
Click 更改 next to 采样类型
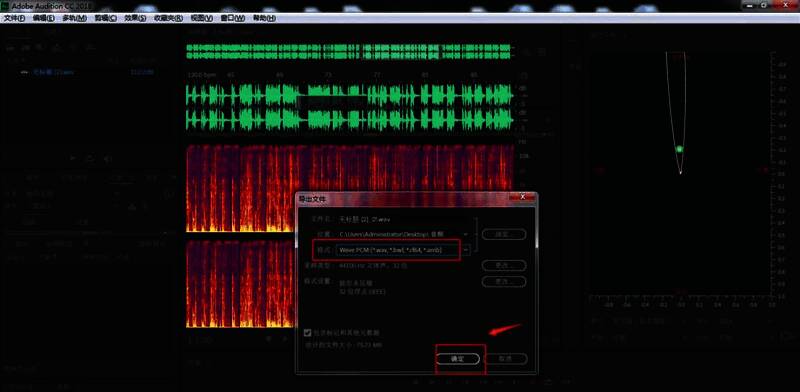504,266
